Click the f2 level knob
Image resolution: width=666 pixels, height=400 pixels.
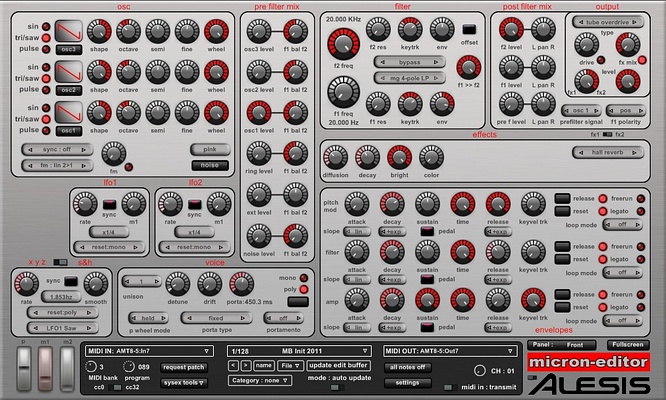pyautogui.click(x=511, y=30)
